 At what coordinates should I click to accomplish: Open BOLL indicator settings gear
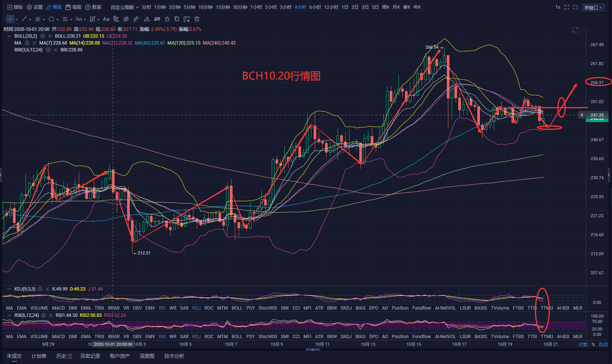(43, 36)
